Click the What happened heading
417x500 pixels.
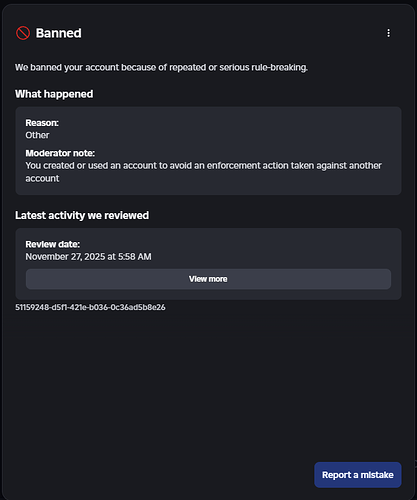click(x=54, y=94)
